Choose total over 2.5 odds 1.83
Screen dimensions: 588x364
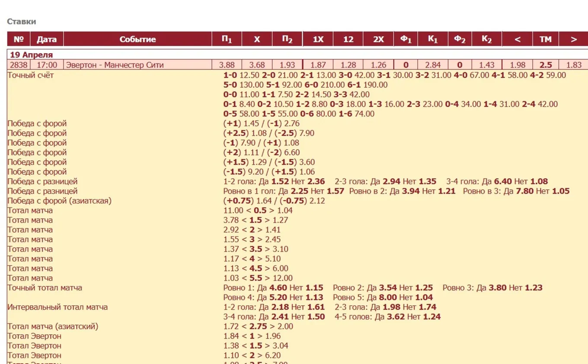click(x=574, y=65)
